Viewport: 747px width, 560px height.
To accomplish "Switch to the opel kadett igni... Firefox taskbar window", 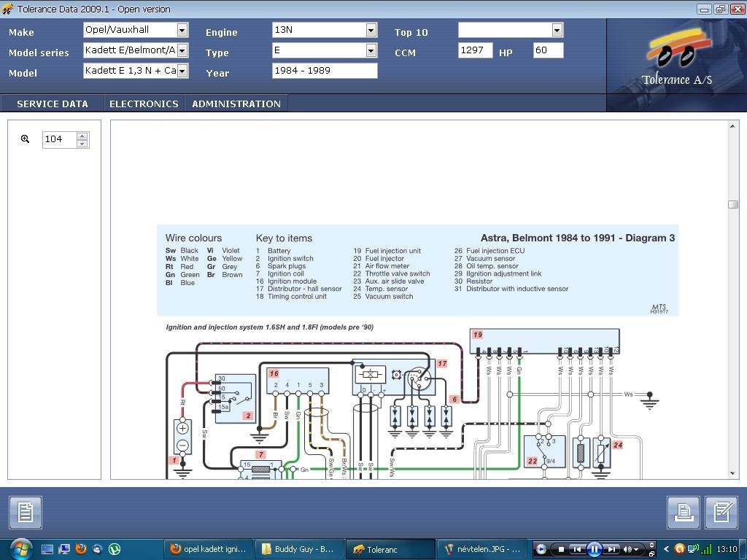I will pos(208,549).
